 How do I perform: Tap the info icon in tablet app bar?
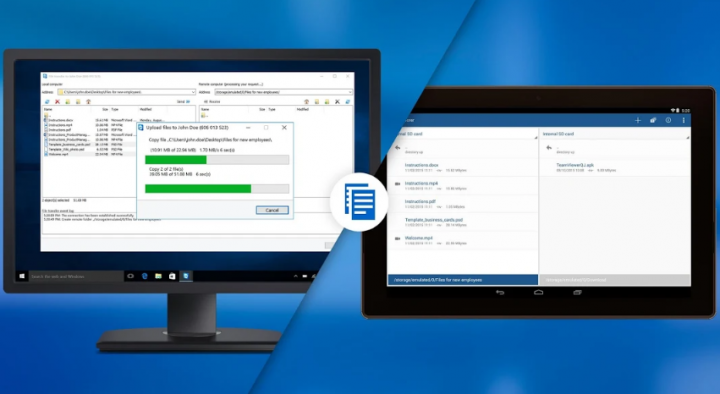tap(668, 120)
